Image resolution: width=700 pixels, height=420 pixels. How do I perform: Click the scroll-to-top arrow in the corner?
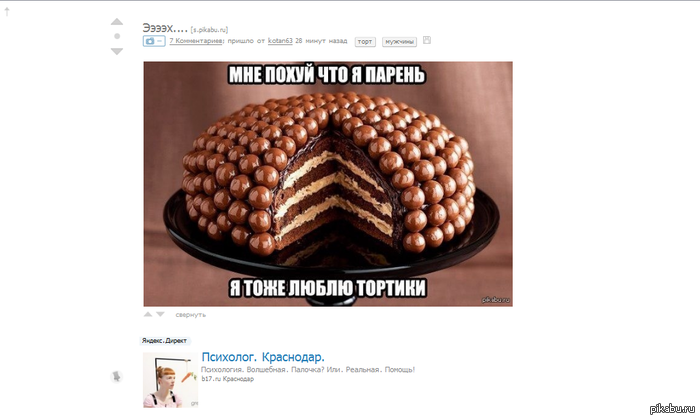tap(7, 12)
